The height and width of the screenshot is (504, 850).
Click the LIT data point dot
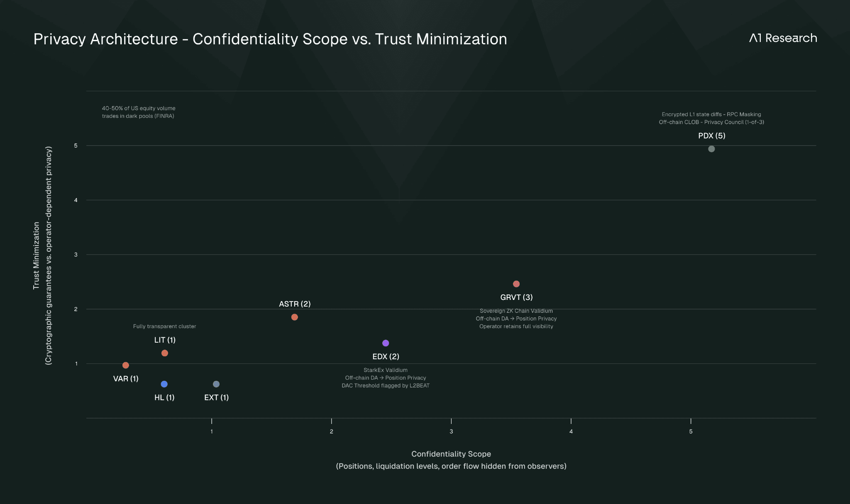point(165,353)
